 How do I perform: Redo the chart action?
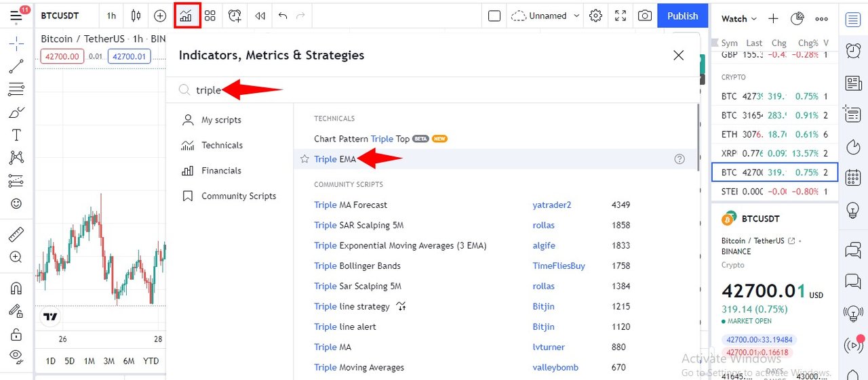[x=300, y=16]
